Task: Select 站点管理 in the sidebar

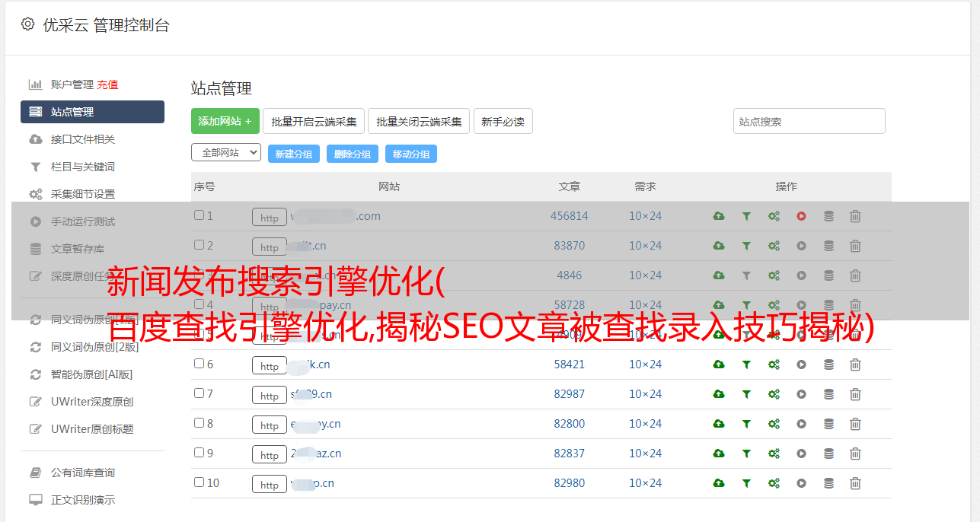Action: [92, 112]
